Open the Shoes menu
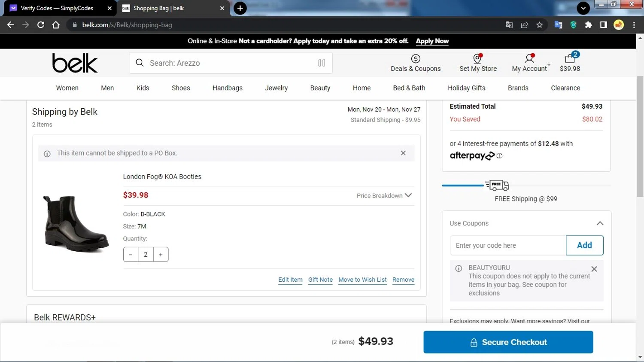The image size is (644, 362). 181,88
